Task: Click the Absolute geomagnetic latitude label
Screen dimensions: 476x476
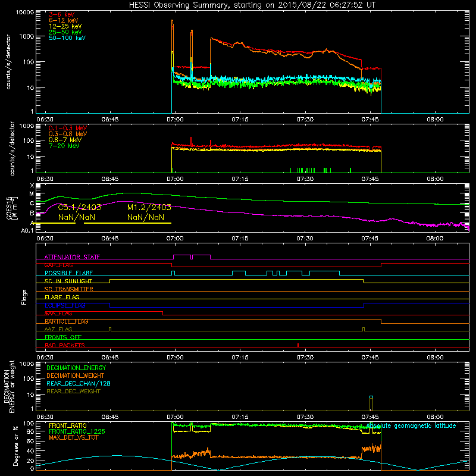Action: [411, 425]
